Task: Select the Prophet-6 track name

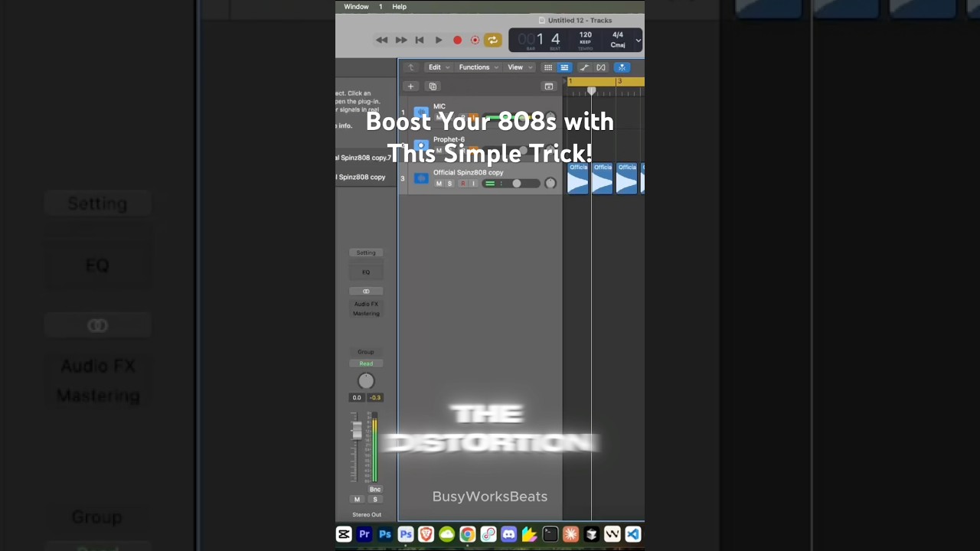Action: point(449,139)
